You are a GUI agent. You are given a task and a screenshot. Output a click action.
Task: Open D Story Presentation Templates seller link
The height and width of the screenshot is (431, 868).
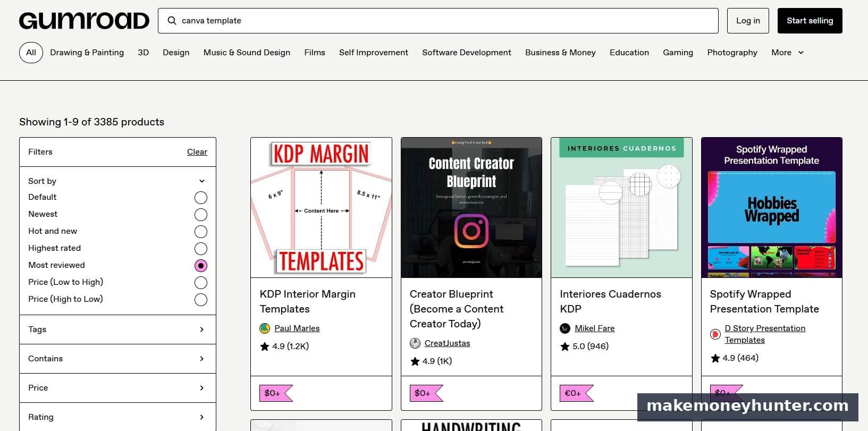[x=765, y=334]
